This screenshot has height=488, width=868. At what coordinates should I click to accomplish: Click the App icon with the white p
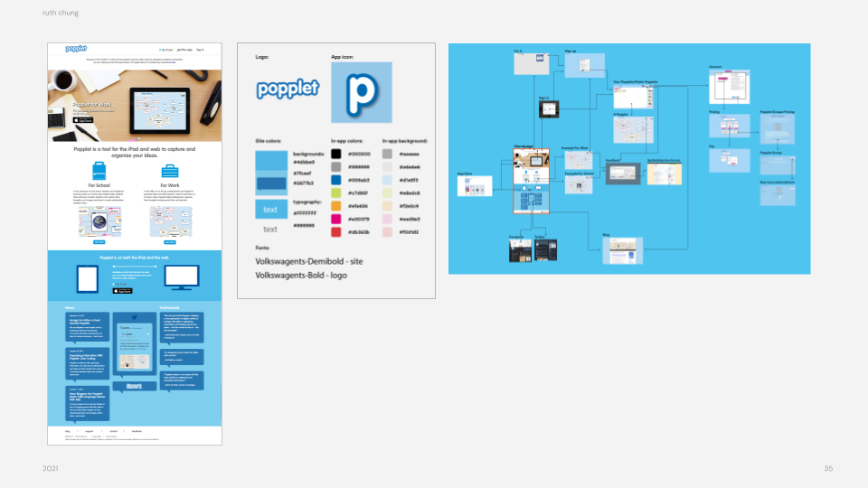[x=362, y=92]
